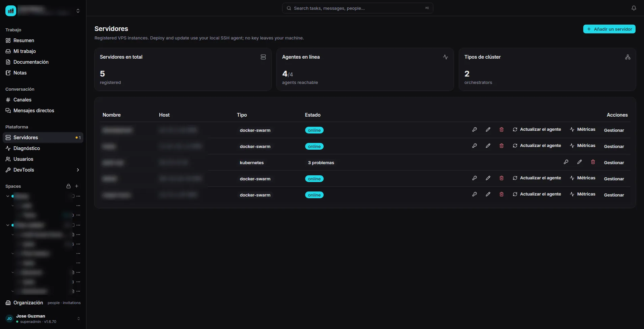The width and height of the screenshot is (644, 329).
Task: Click the search tasks input field
Action: (357, 8)
